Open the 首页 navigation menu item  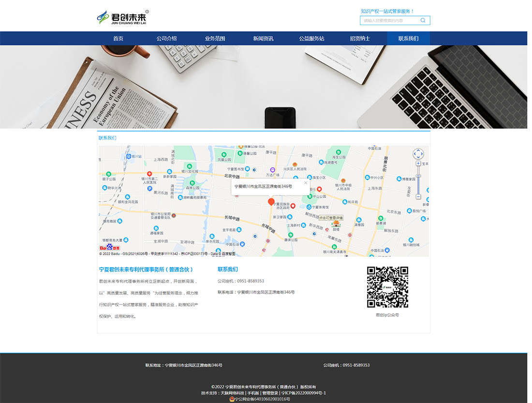click(x=118, y=39)
